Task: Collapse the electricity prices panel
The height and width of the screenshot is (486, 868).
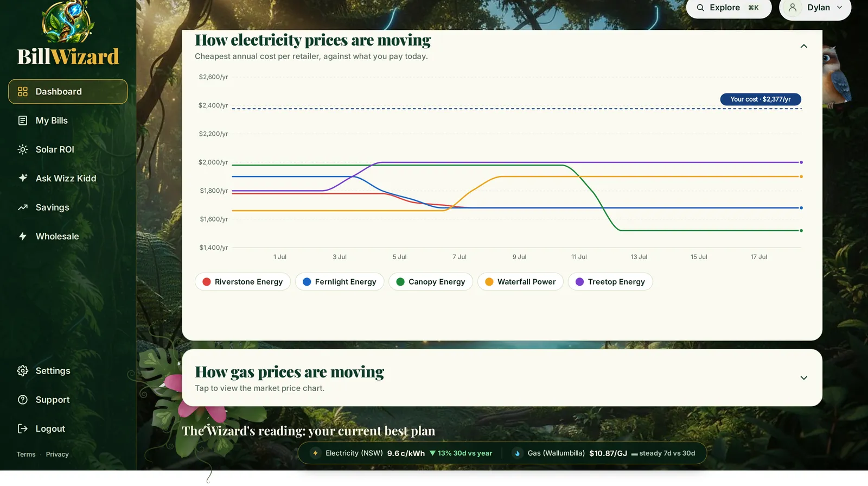Action: (x=804, y=46)
